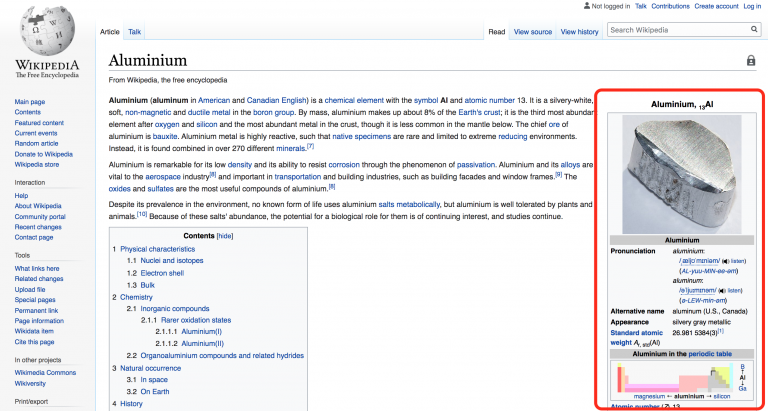The width and height of the screenshot is (768, 411).
Task: Open Current events link
Action: [x=36, y=133]
